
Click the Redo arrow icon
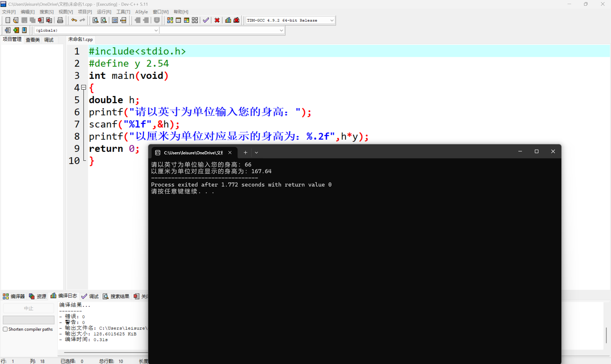click(x=82, y=20)
